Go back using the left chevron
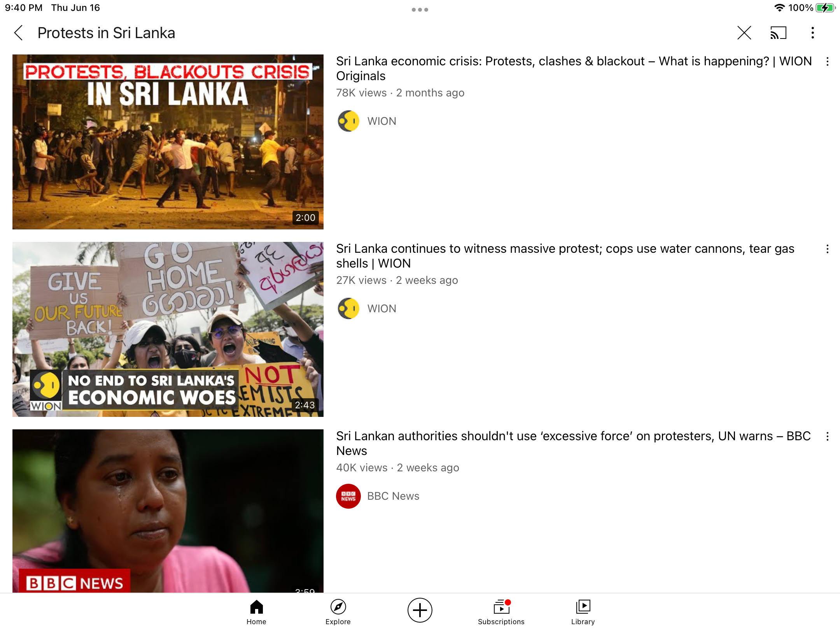Screen dimensions: 840x630 coord(19,33)
